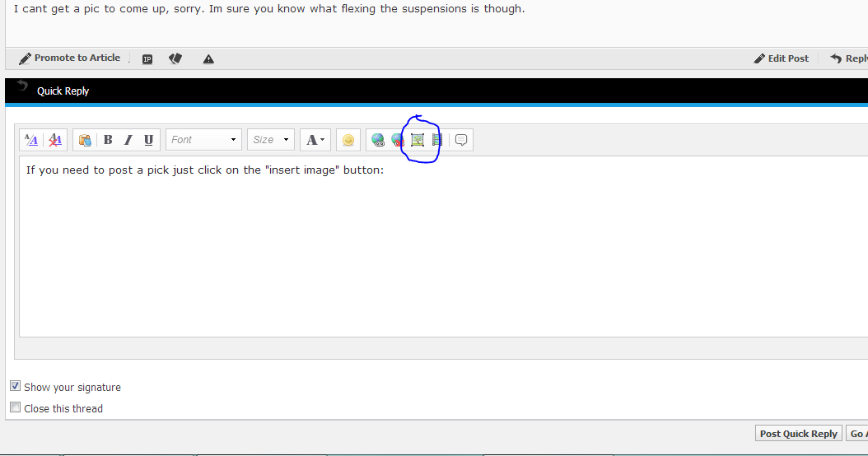Check Close this thread

point(16,407)
